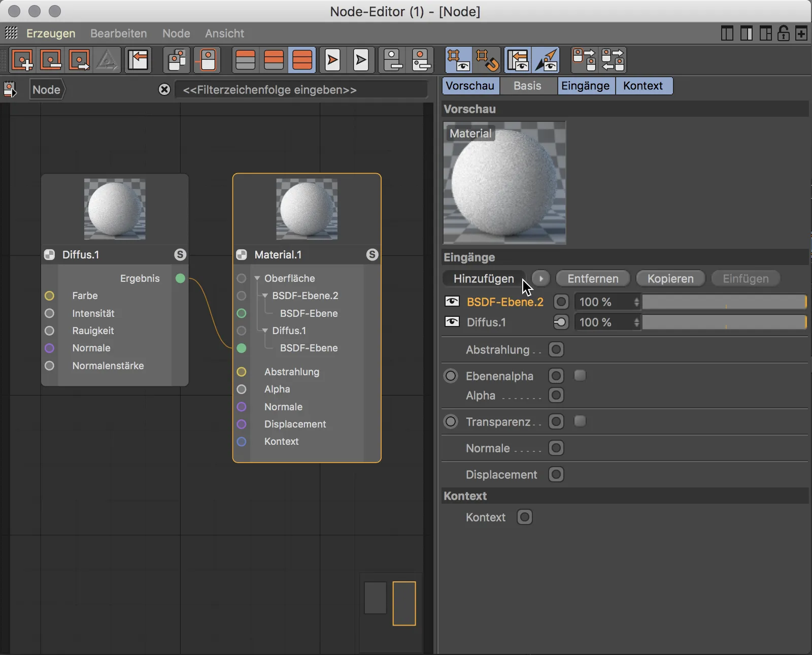812x655 pixels.
Task: Click the overlapping nodes icon
Action: (177, 60)
